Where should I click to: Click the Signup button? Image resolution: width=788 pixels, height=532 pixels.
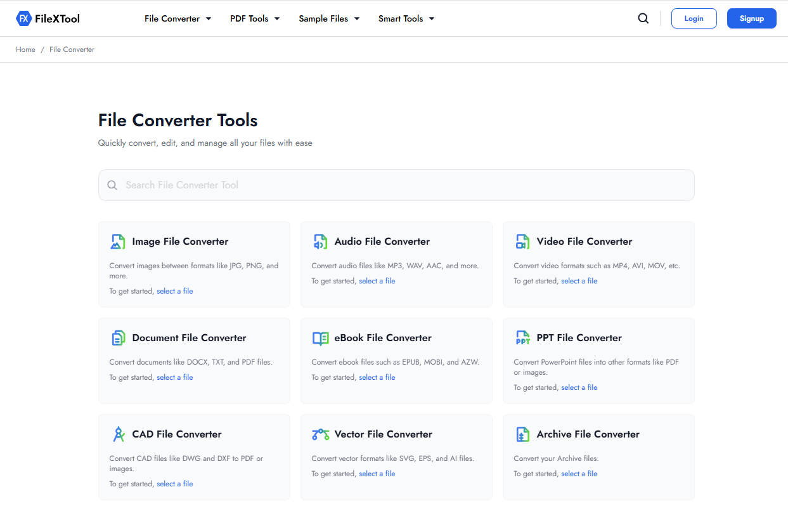tap(751, 18)
